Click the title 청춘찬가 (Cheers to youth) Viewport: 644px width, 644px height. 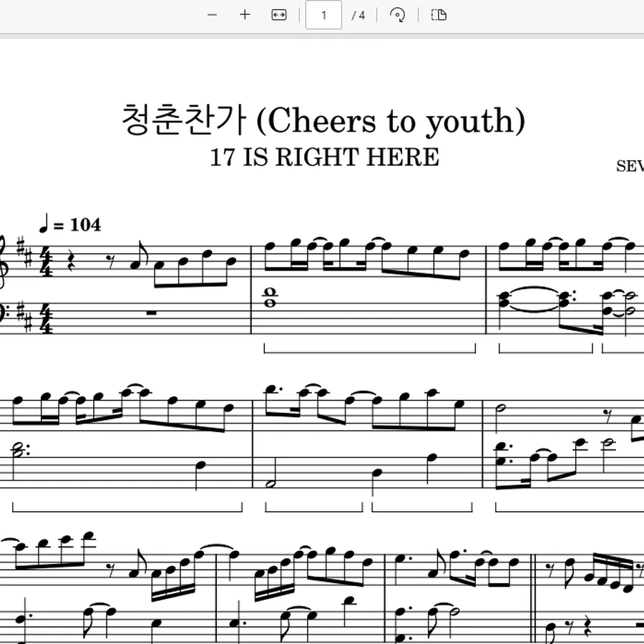(x=323, y=120)
